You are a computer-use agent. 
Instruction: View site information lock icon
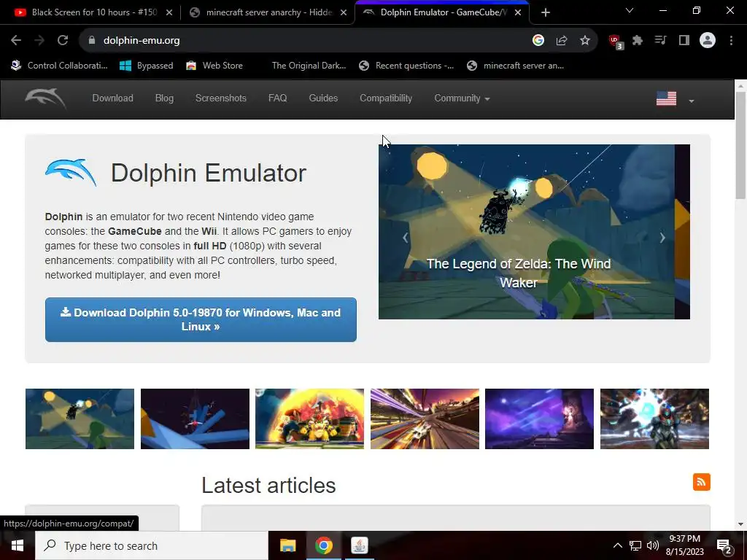[92, 41]
